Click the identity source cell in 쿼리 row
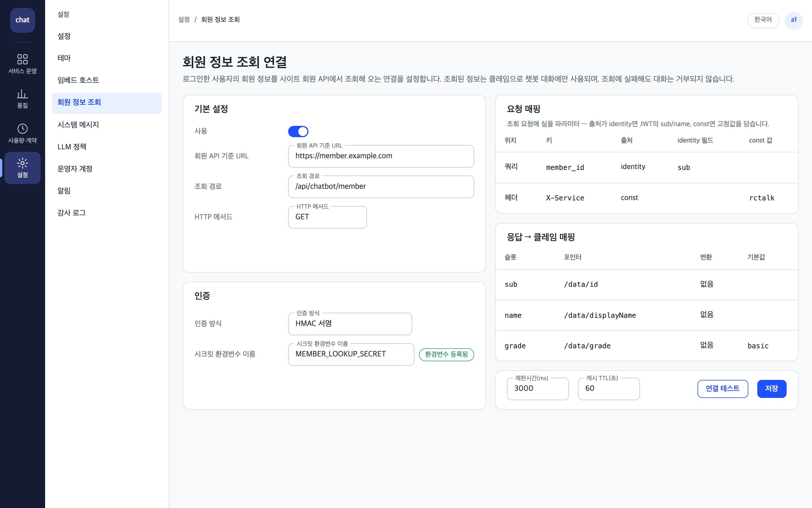 pyautogui.click(x=633, y=167)
